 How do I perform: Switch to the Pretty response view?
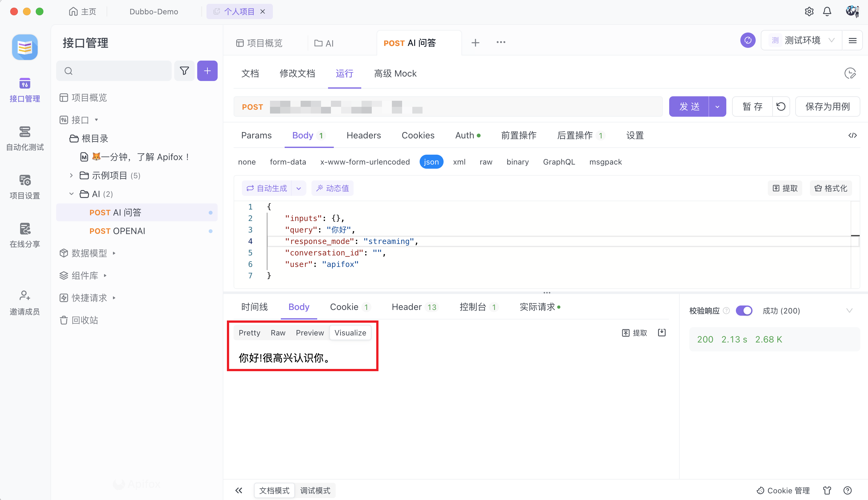249,333
